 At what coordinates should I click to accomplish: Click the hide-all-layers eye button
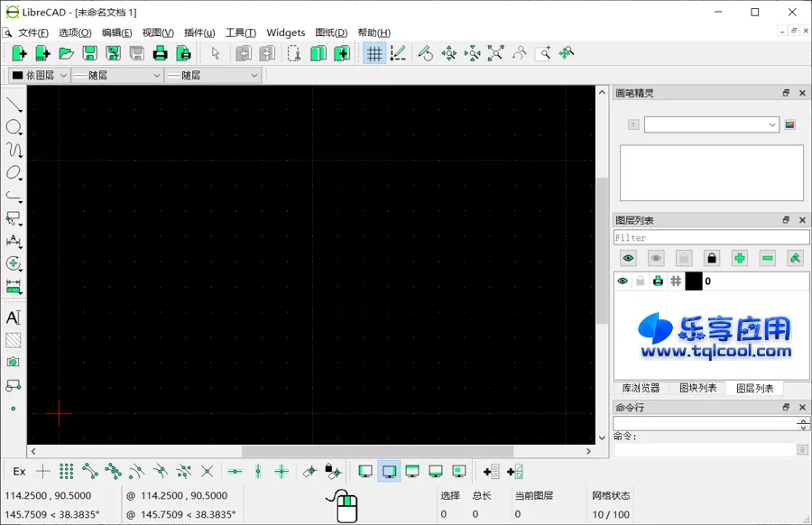click(x=655, y=258)
